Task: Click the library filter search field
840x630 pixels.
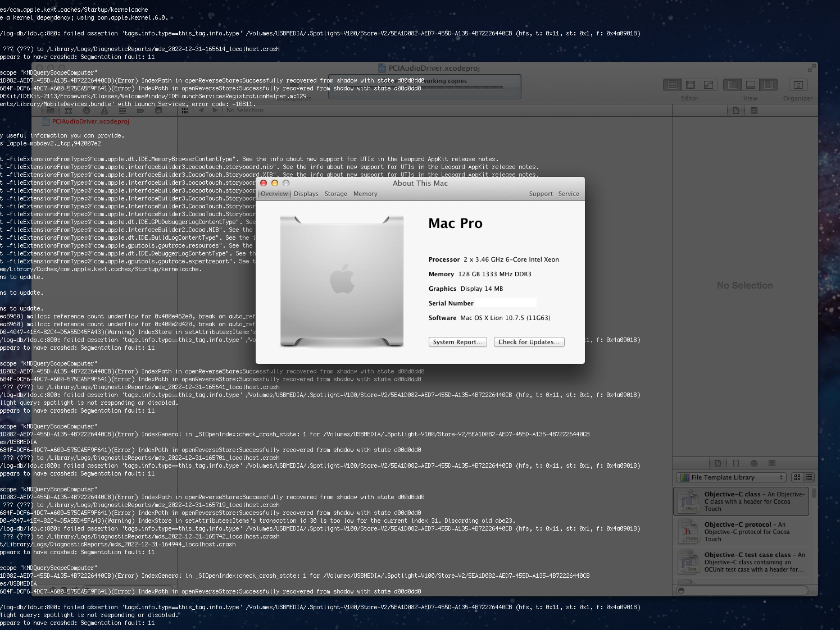Action: [742, 590]
